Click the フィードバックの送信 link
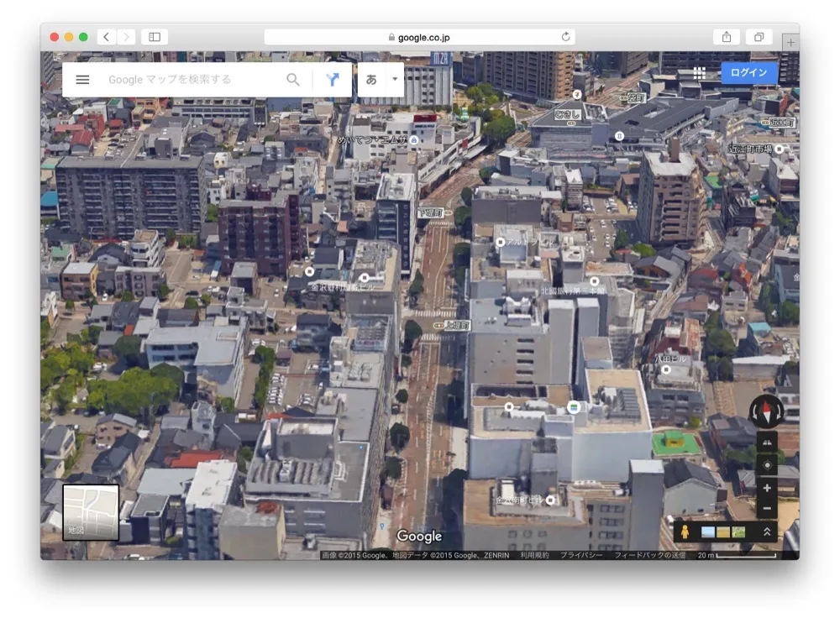This screenshot has height=618, width=840. pos(651,555)
